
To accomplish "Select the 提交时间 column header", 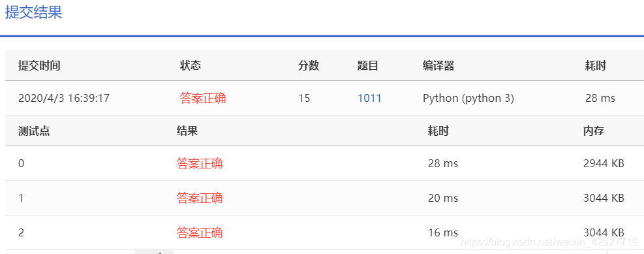I will (39, 66).
